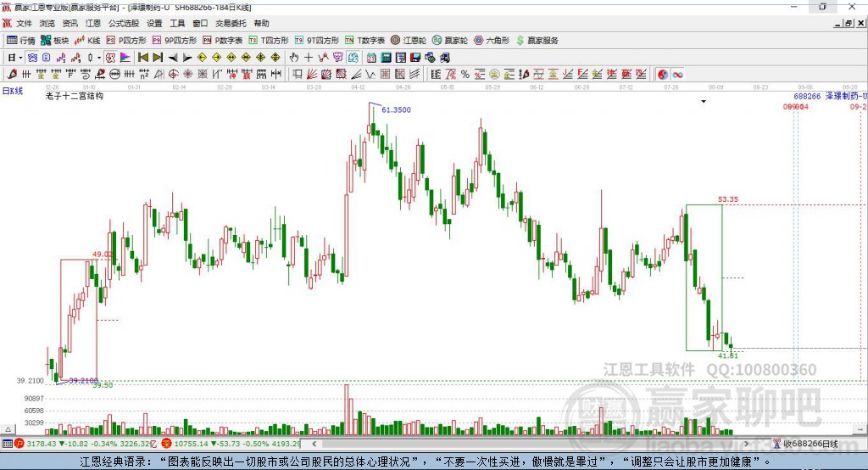Select the spiral drawing tool
868x470 pixels.
click(x=86, y=75)
